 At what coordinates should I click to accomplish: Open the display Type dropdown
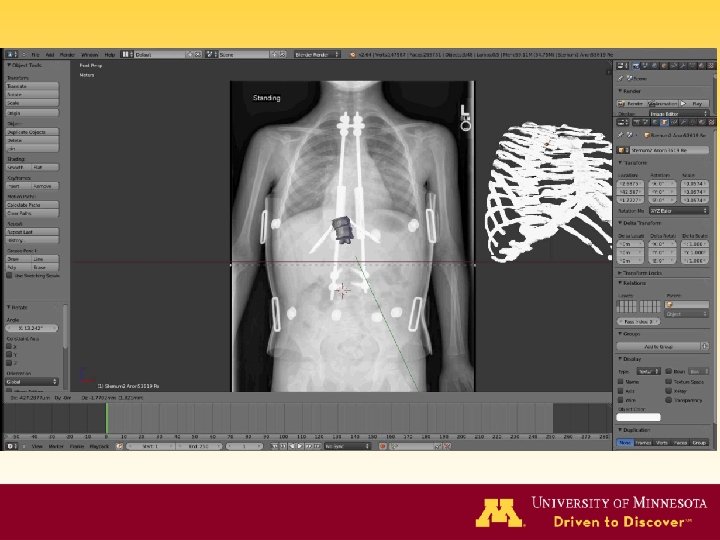[648, 371]
